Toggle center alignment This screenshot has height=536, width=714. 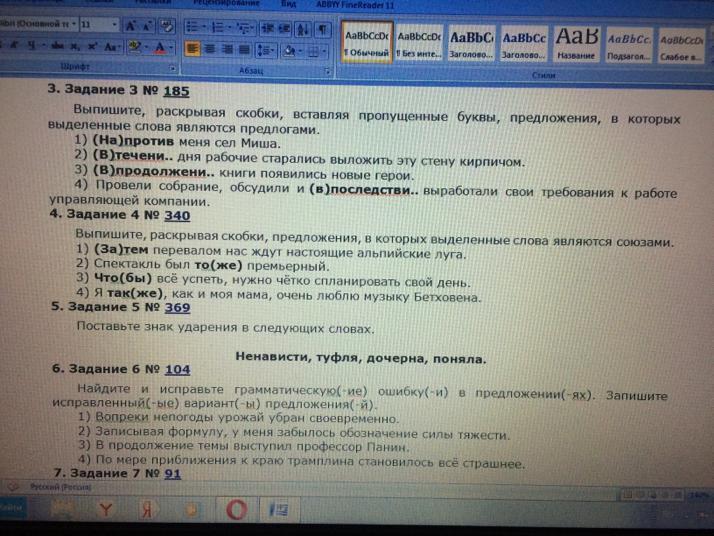pyautogui.click(x=210, y=48)
